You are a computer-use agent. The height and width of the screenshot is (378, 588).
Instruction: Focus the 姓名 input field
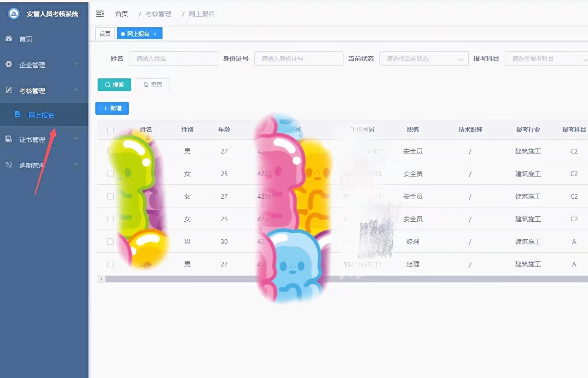tap(174, 59)
